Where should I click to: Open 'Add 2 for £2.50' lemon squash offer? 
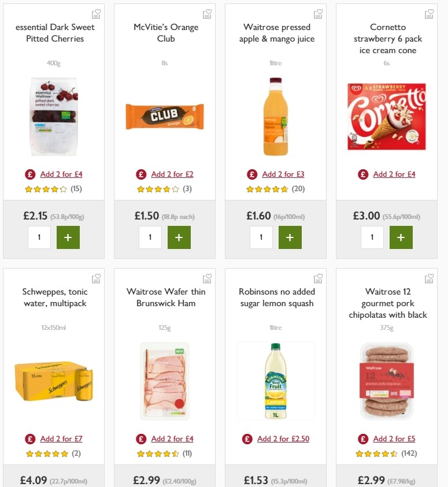[x=283, y=438]
